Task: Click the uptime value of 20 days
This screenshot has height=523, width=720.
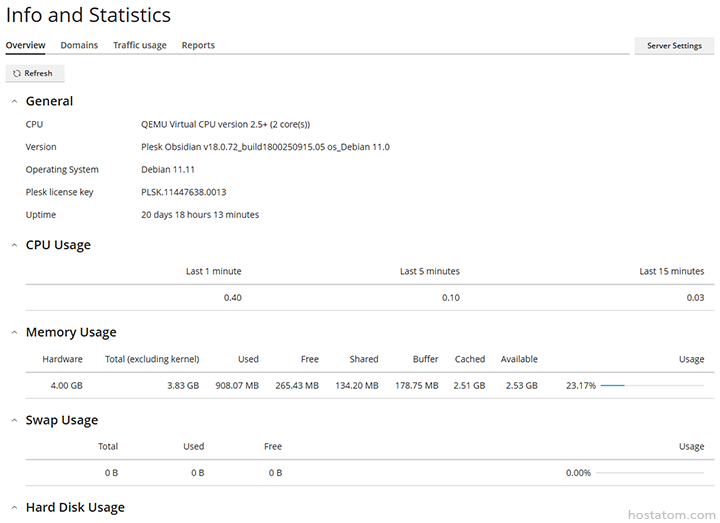Action: pos(200,215)
